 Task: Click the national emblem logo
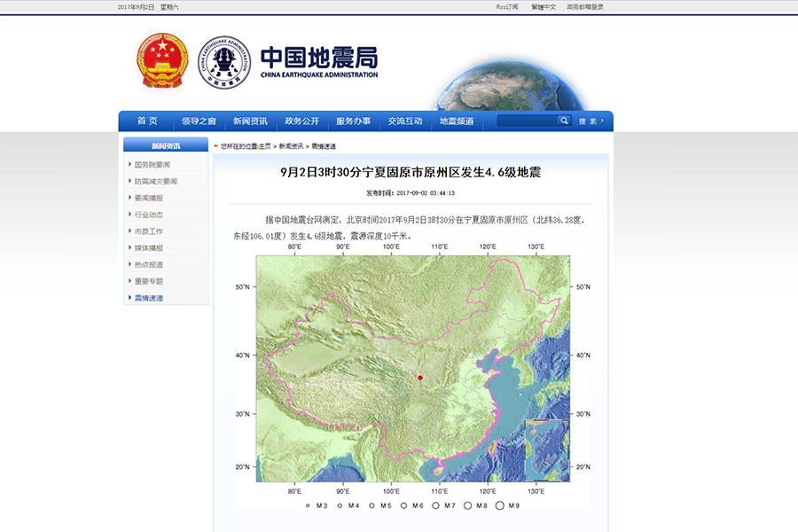[162, 60]
